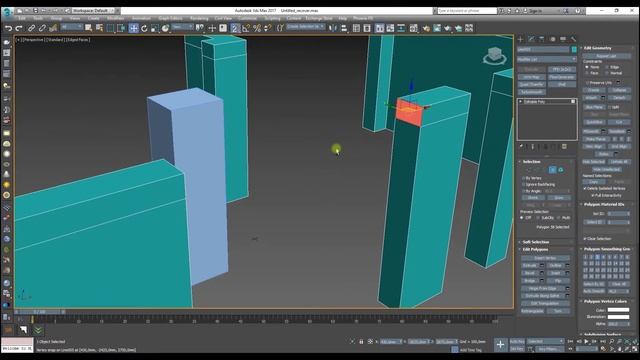Open the Help menu
Screen dimensions: 640x360
343,19
